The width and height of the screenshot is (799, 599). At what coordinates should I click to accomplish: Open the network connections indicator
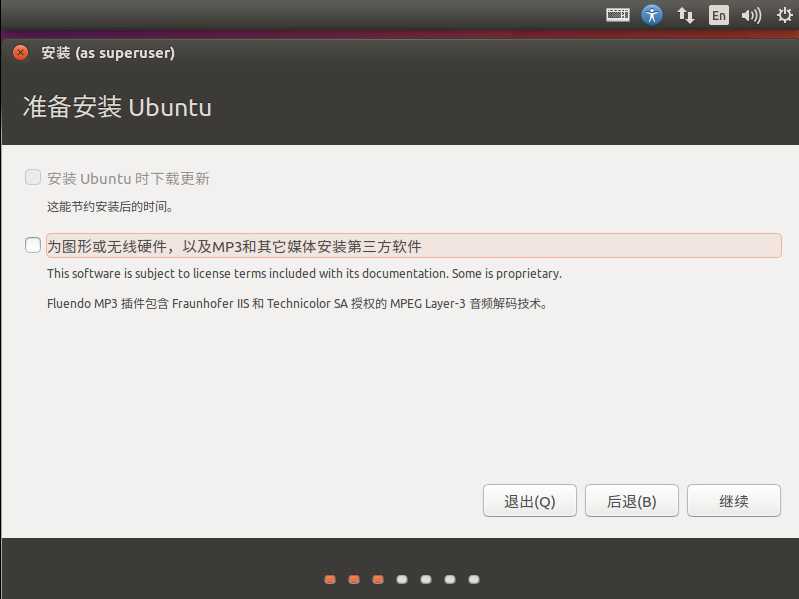(x=685, y=15)
